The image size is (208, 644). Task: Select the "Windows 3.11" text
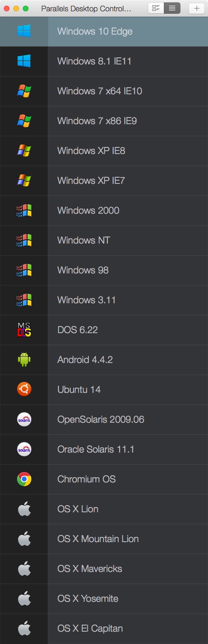point(86,300)
